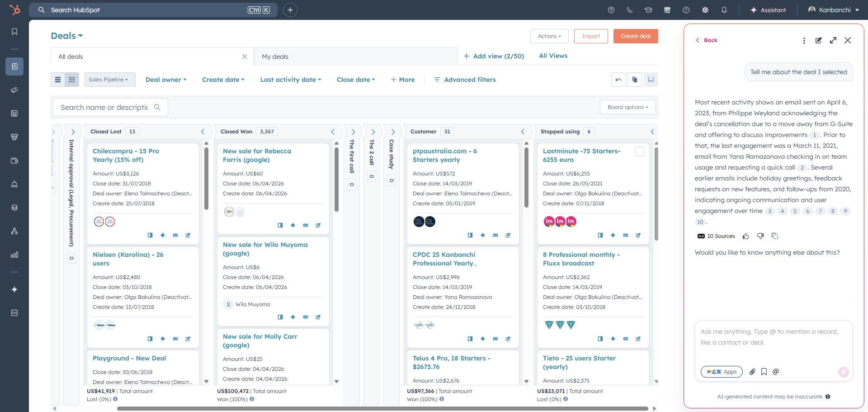Viewport: 868px width, 412px height.
Task: Click the board's horizontal scrollbar
Action: pyautogui.click(x=382, y=408)
